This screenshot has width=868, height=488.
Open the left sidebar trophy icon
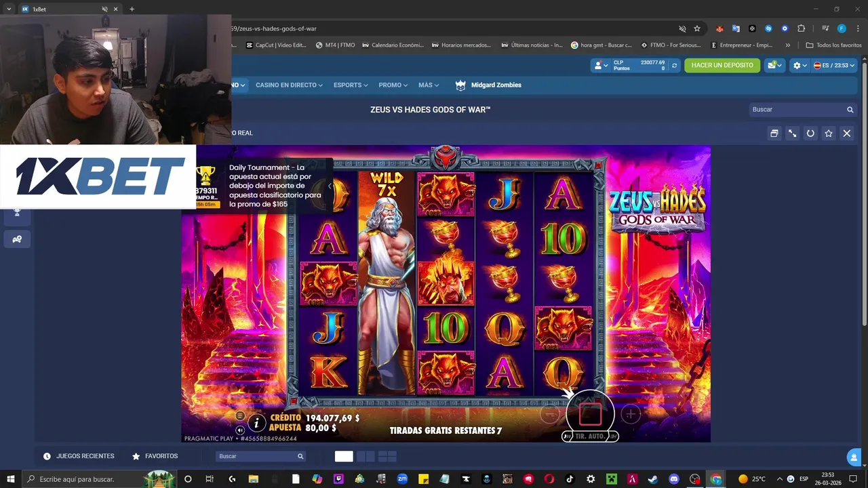pos(17,212)
